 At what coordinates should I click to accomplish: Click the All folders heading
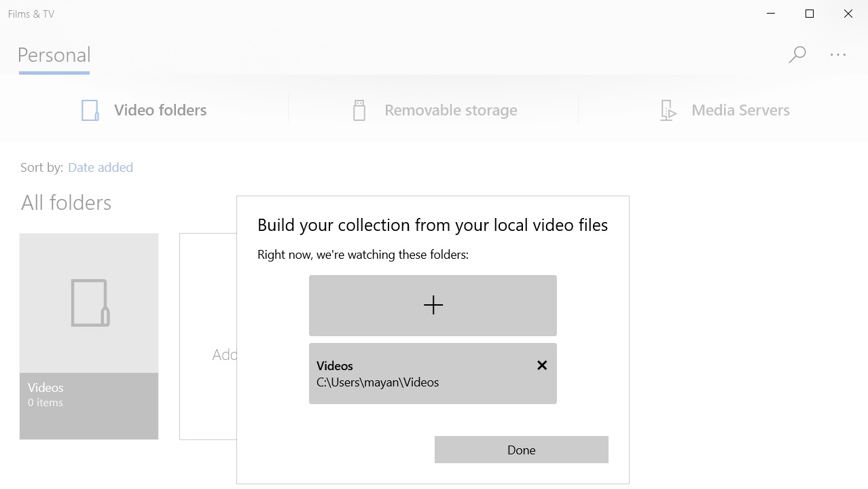point(66,202)
